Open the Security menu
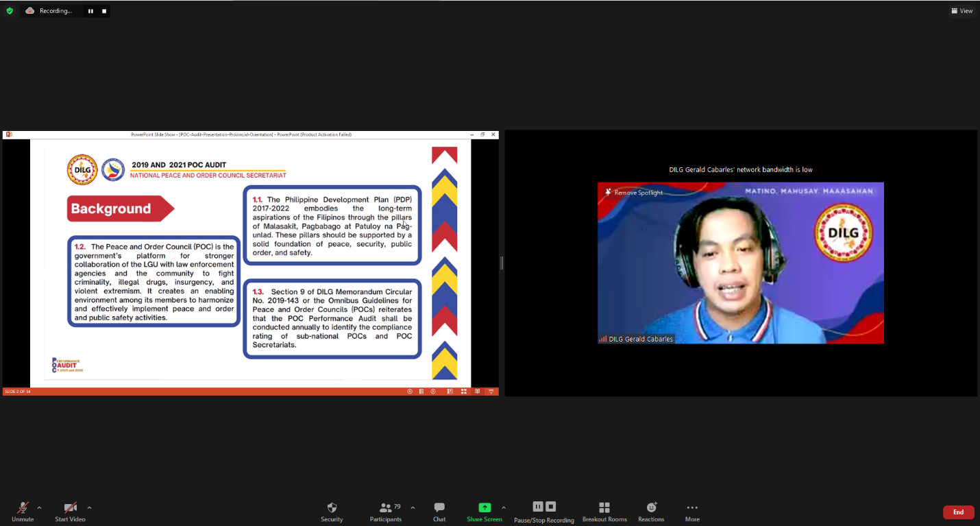The width and height of the screenshot is (980, 526). 332,512
